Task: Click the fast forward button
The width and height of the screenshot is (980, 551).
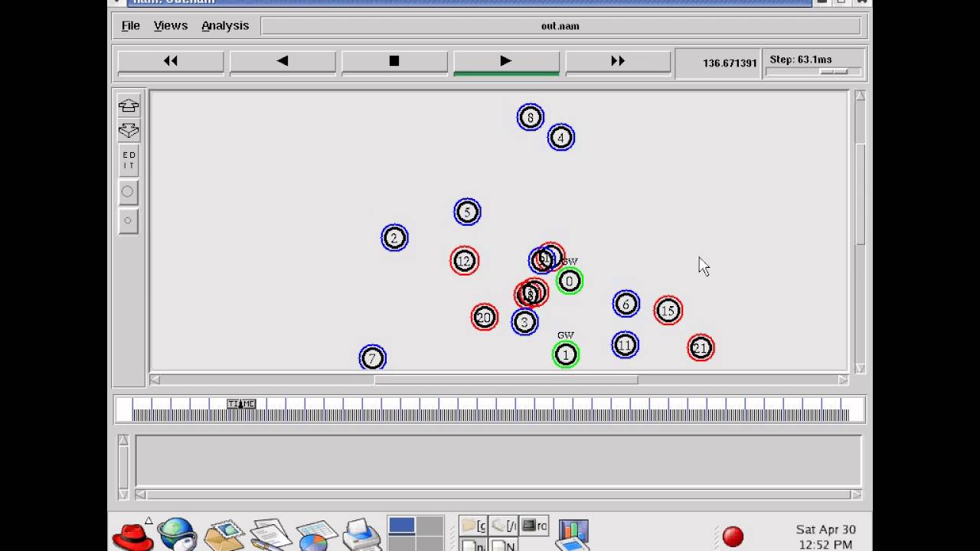Action: pyautogui.click(x=618, y=61)
